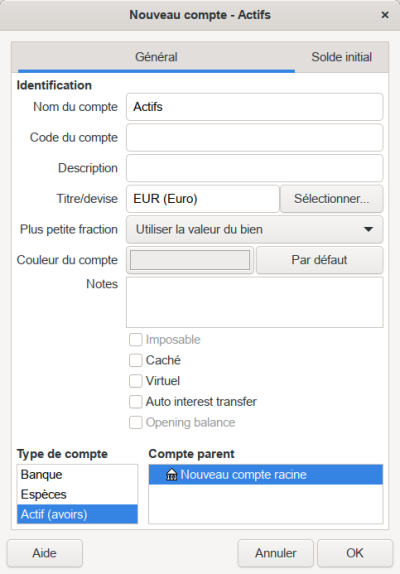
Task: Select Banque in Type de compte list
Action: click(77, 475)
